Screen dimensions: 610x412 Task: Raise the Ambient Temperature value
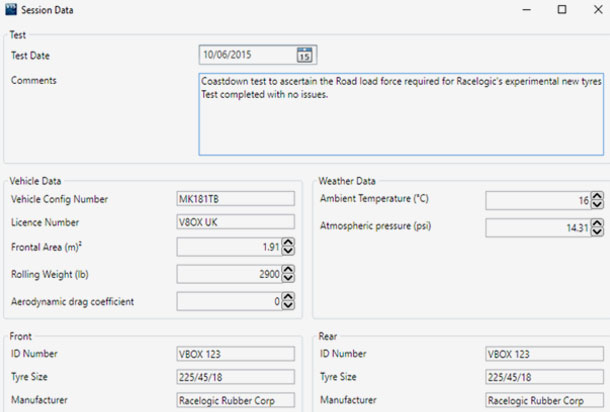tap(597, 195)
